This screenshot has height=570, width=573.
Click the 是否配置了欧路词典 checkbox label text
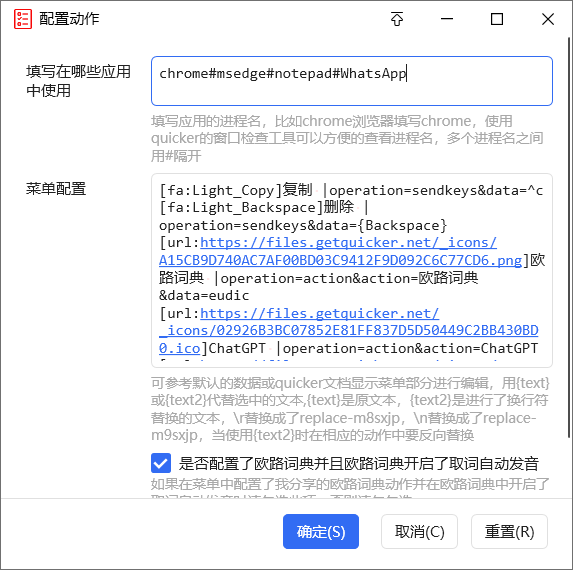[x=358, y=463]
